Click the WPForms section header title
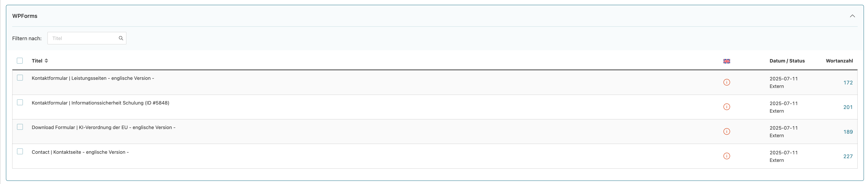This screenshot has height=184, width=868. [25, 16]
